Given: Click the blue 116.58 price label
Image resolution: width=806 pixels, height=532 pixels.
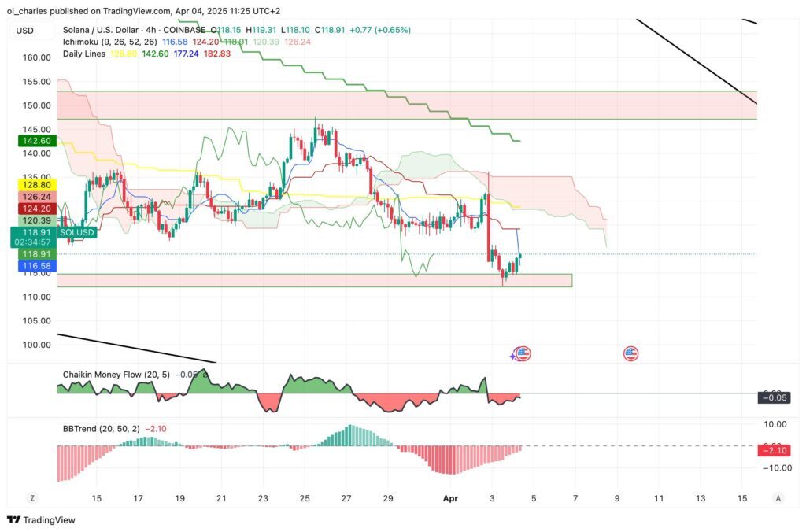Looking at the screenshot, I should coord(32,268).
